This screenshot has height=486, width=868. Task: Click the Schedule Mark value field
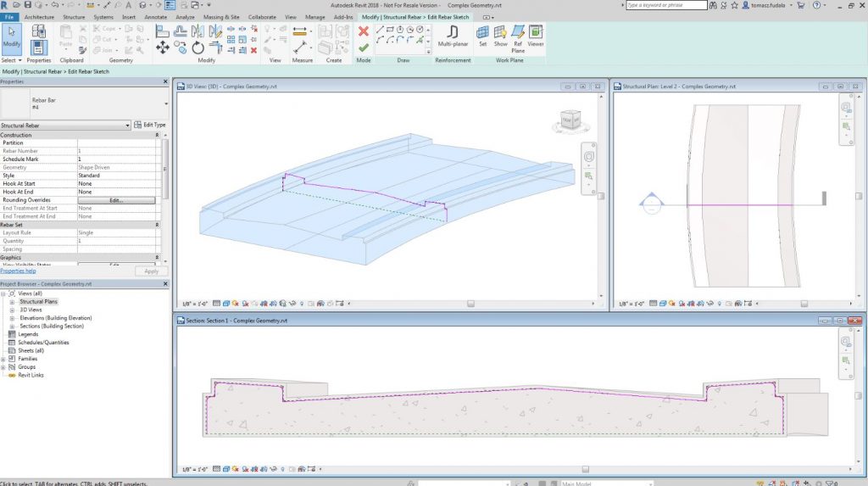coord(116,159)
